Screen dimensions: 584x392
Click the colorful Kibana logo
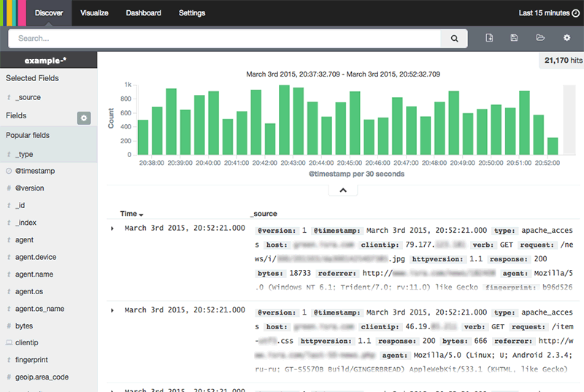click(x=13, y=13)
